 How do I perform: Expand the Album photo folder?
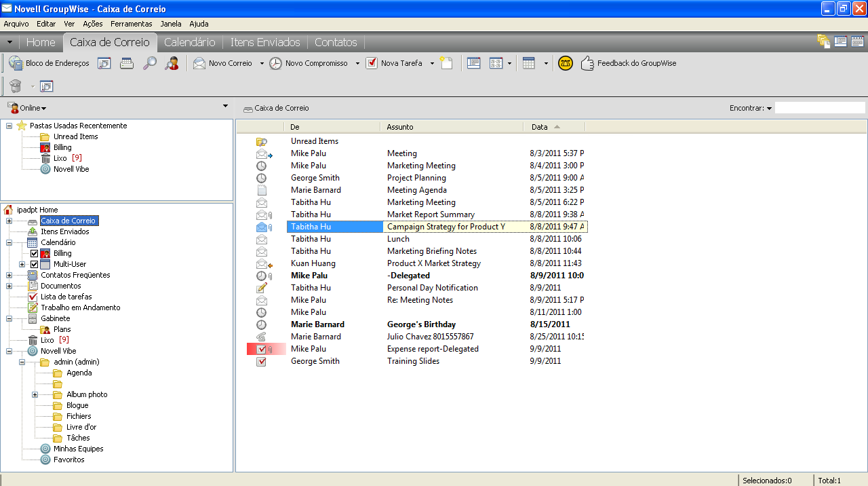pos(35,394)
